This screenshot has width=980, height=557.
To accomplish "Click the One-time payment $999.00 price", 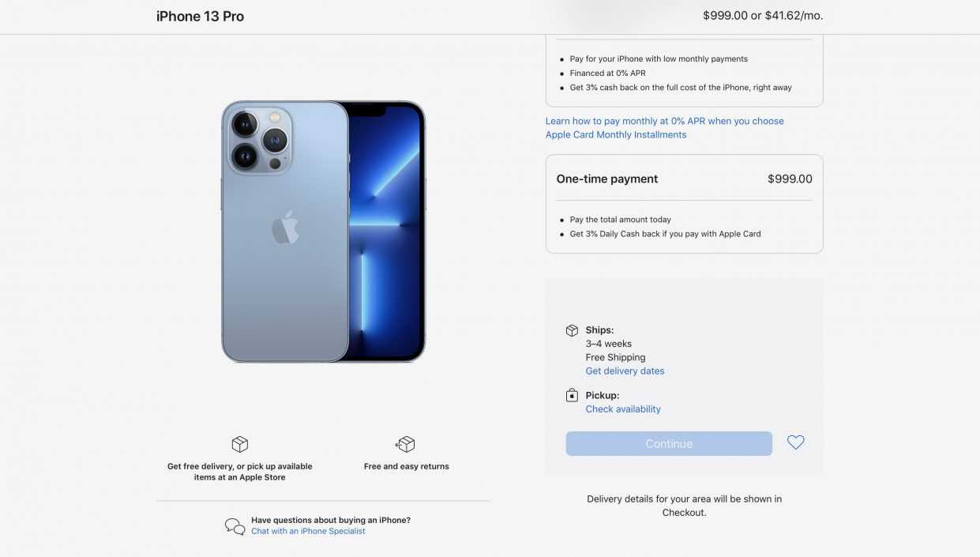I will click(790, 179).
